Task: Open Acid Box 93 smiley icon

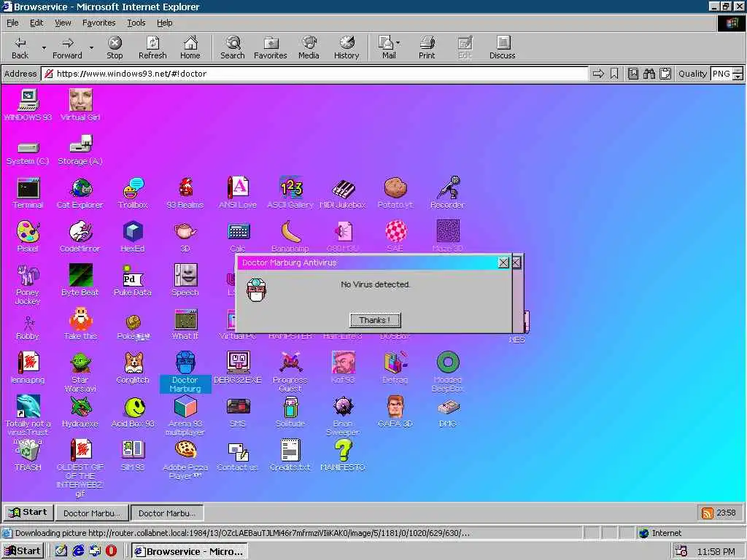Action: click(133, 411)
